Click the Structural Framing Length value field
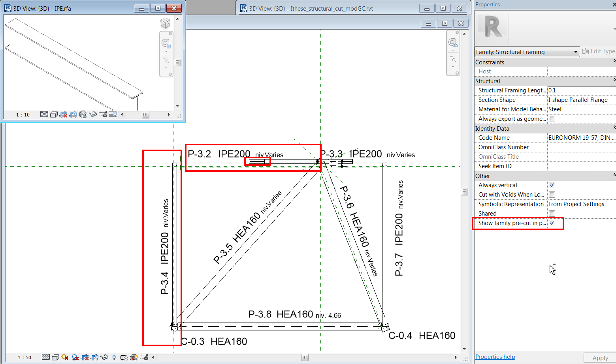Image resolution: width=616 pixels, height=364 pixels. point(581,90)
